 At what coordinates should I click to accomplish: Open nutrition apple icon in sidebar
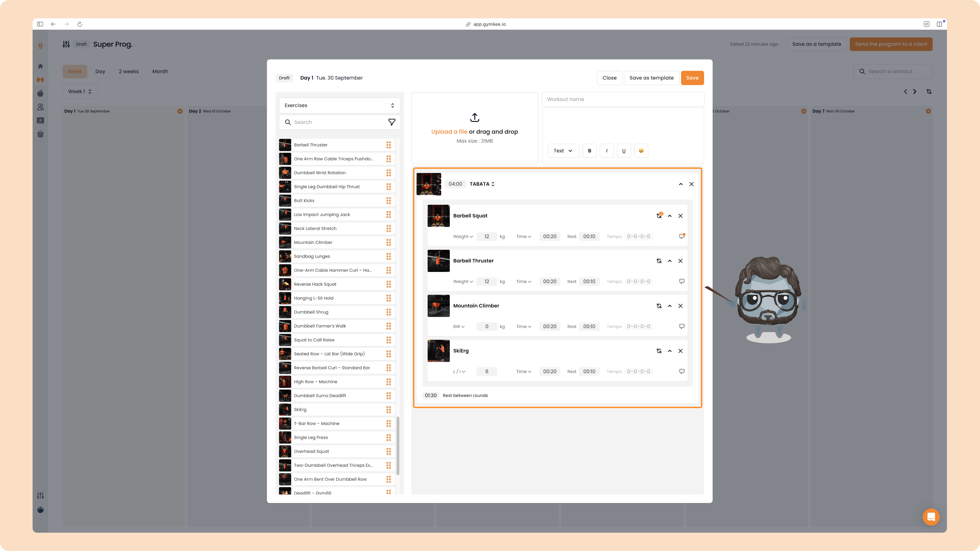pos(40,93)
